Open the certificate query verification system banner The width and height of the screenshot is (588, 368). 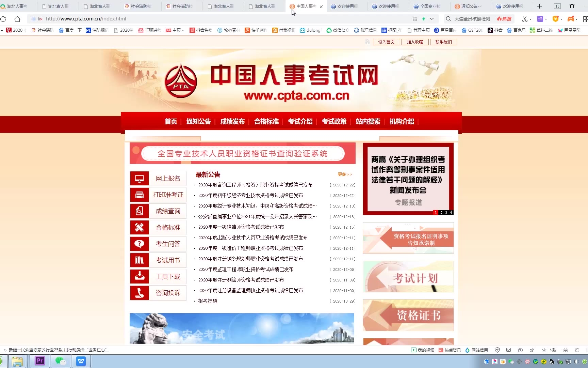coord(243,154)
